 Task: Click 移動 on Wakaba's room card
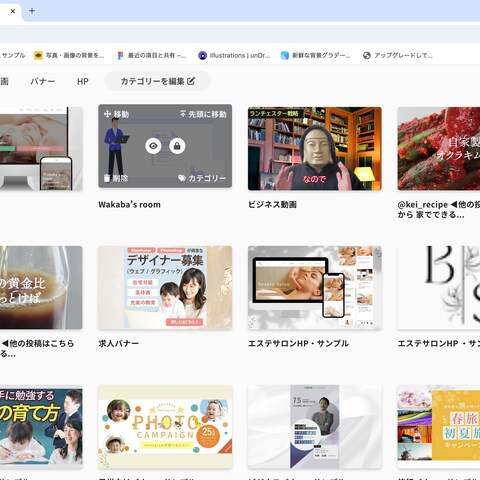(x=116, y=114)
